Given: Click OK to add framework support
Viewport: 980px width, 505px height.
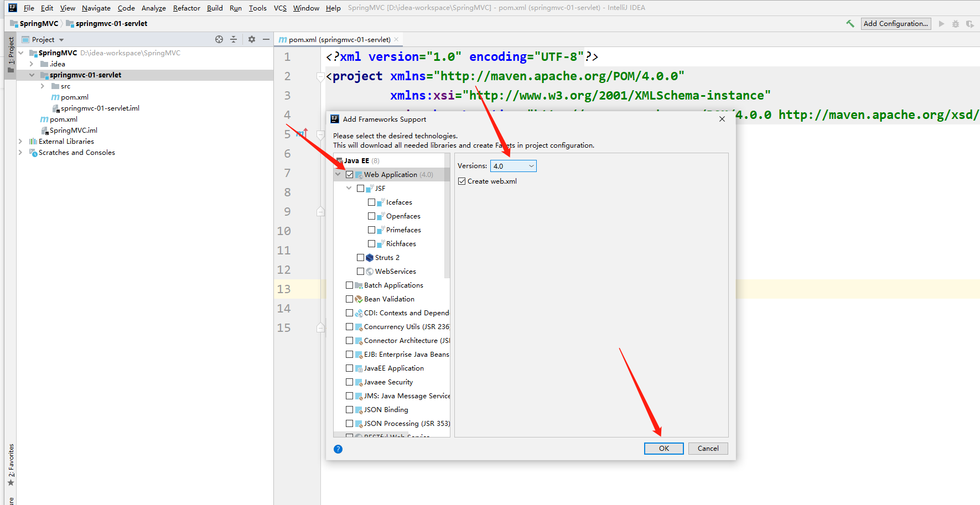Looking at the screenshot, I should pyautogui.click(x=663, y=449).
